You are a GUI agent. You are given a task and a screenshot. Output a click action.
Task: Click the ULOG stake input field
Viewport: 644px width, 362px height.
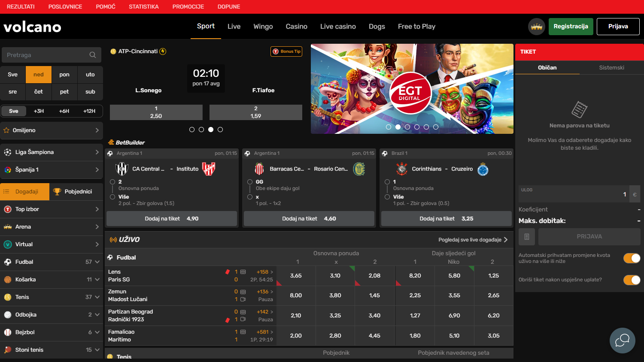coord(574,194)
